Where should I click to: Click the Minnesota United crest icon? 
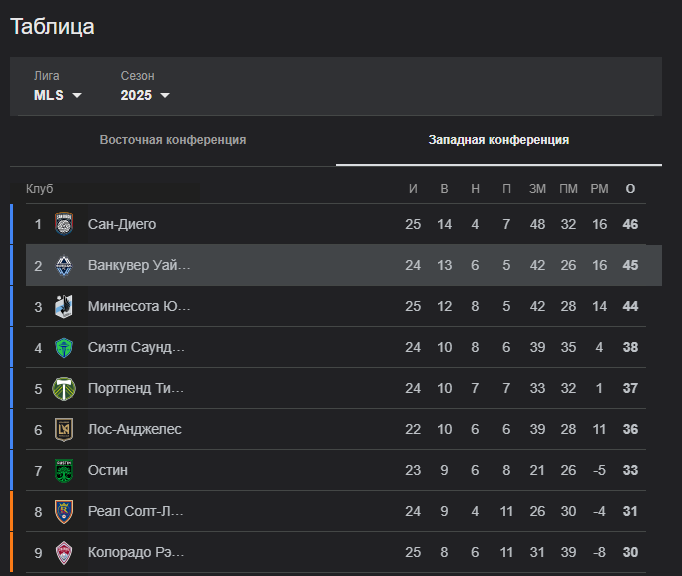(64, 306)
